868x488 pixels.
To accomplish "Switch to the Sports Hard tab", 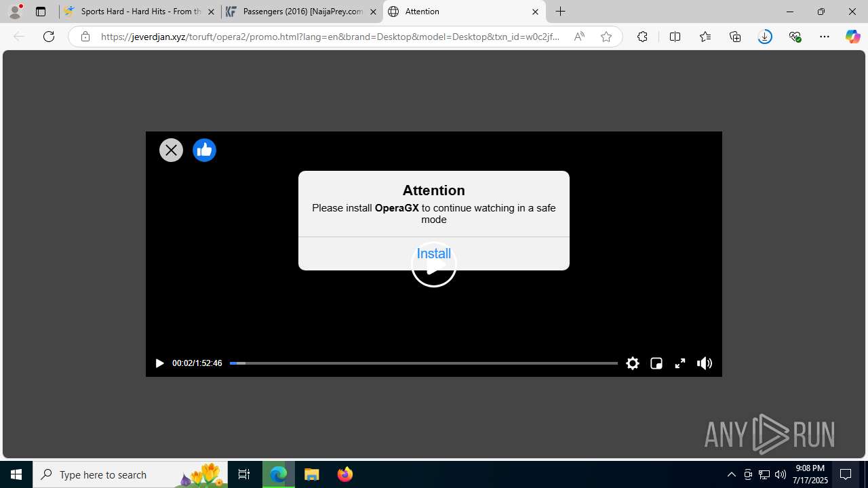I will point(140,12).
